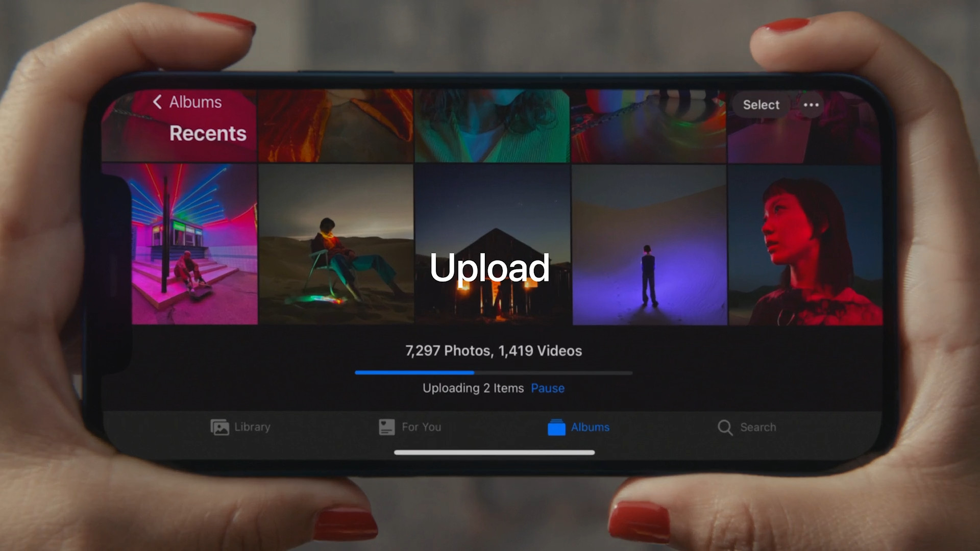Open the neon diner photo thumbnail
This screenshot has height=551, width=980.
point(194,245)
